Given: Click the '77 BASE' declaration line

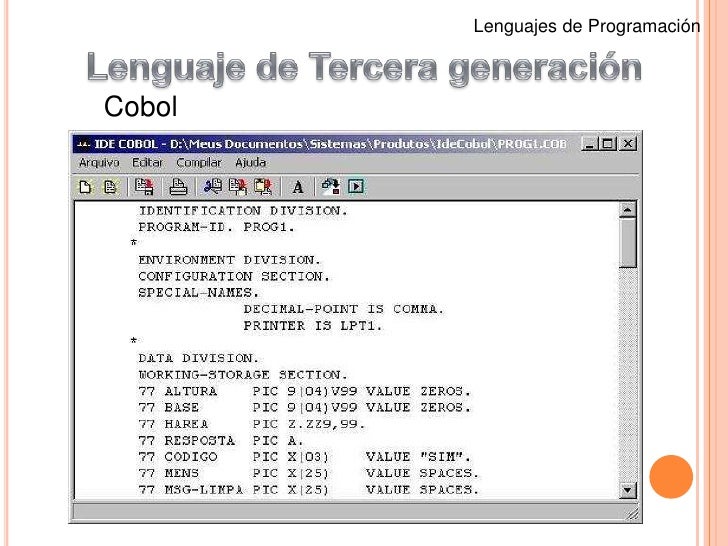Looking at the screenshot, I should click(305, 408).
